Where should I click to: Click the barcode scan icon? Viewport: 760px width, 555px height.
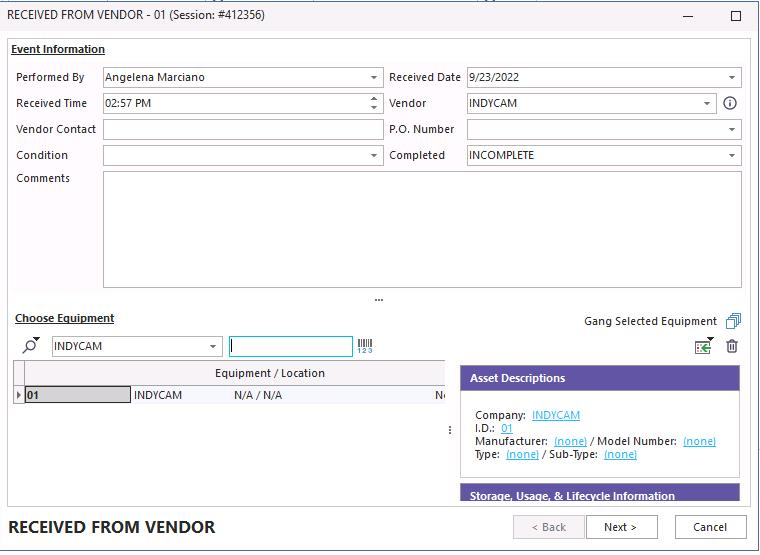click(x=365, y=346)
